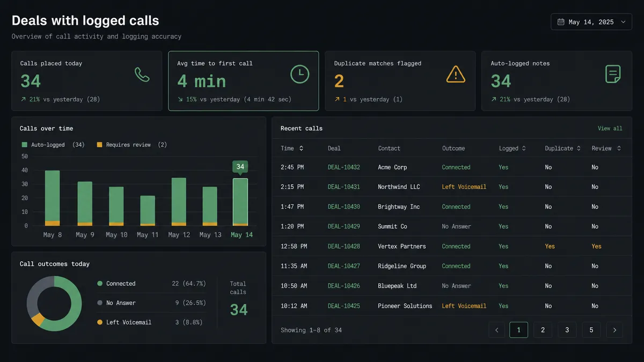This screenshot has height=362, width=644.
Task: Toggle Auto-logged legend series in chart
Action: (53, 145)
